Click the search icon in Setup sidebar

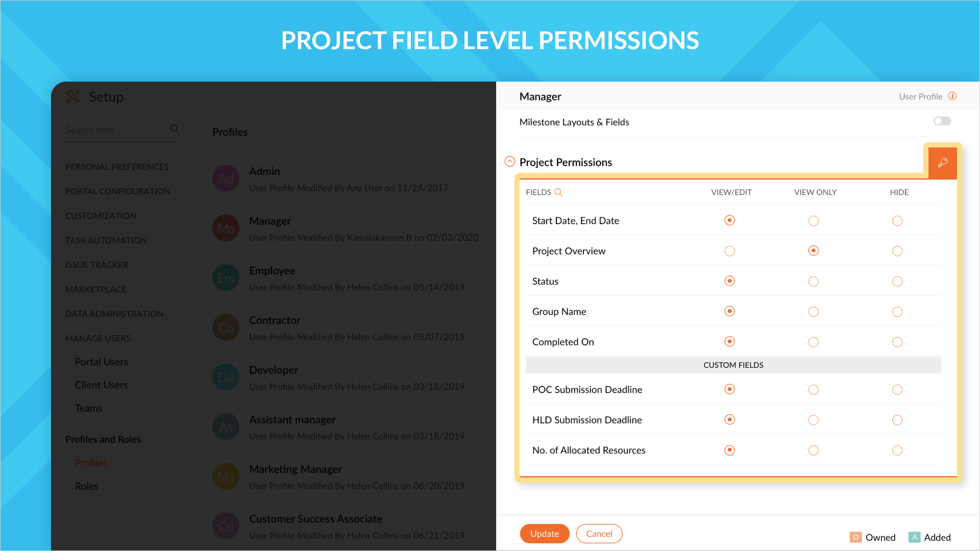coord(175,129)
